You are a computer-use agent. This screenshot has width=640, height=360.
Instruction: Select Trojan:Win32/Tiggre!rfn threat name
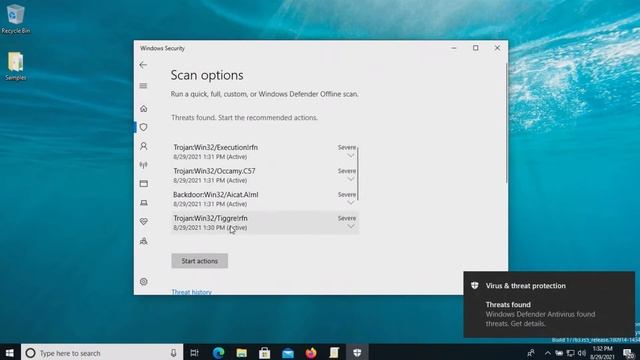tap(210, 218)
